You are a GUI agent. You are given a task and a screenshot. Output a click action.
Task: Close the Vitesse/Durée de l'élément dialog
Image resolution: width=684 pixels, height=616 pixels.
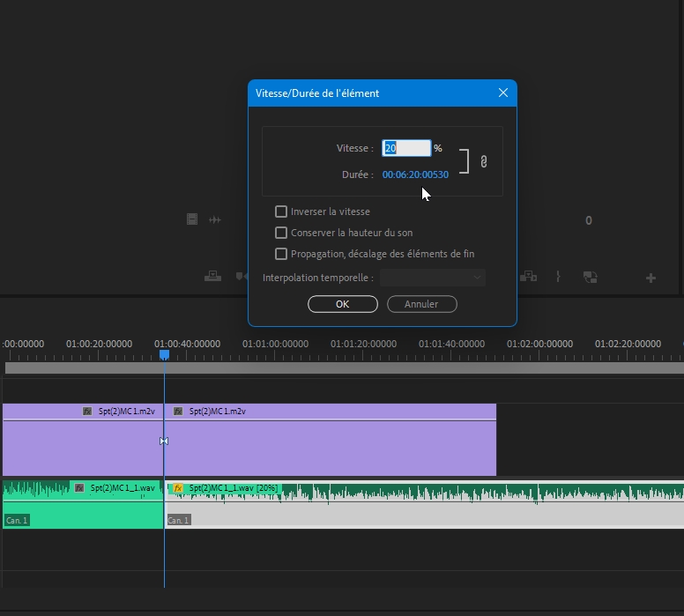[503, 93]
